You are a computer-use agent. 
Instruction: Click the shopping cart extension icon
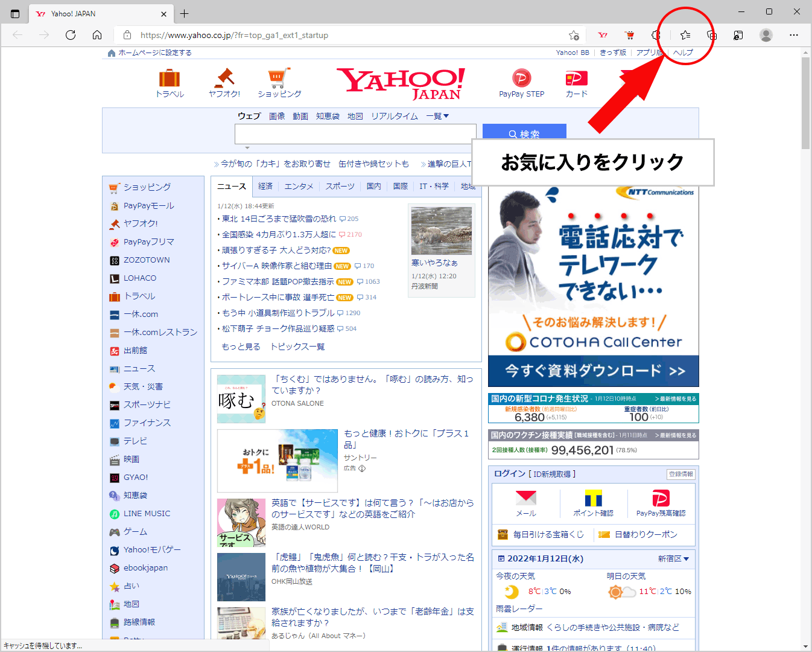[x=629, y=35]
